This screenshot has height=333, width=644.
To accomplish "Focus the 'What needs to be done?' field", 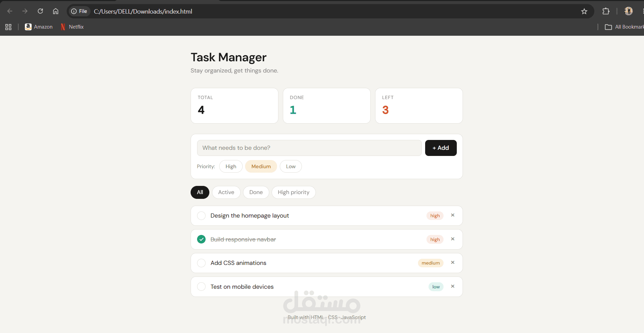I will (x=309, y=148).
